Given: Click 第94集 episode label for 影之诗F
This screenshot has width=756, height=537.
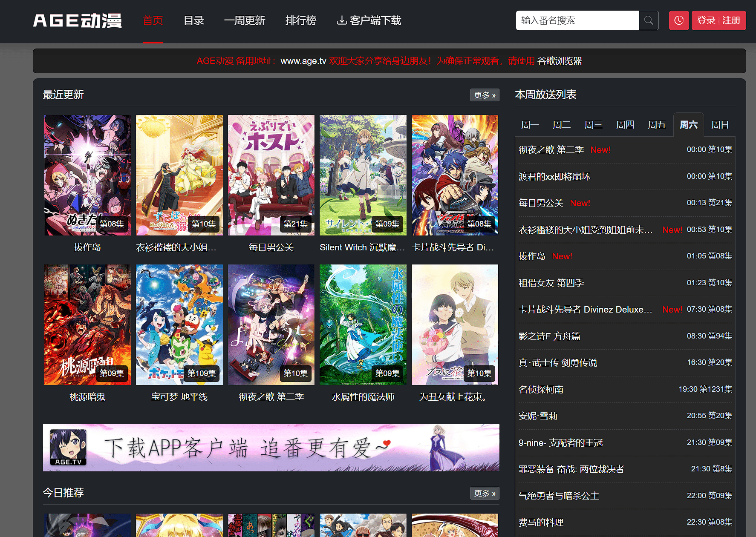Looking at the screenshot, I should coord(720,336).
